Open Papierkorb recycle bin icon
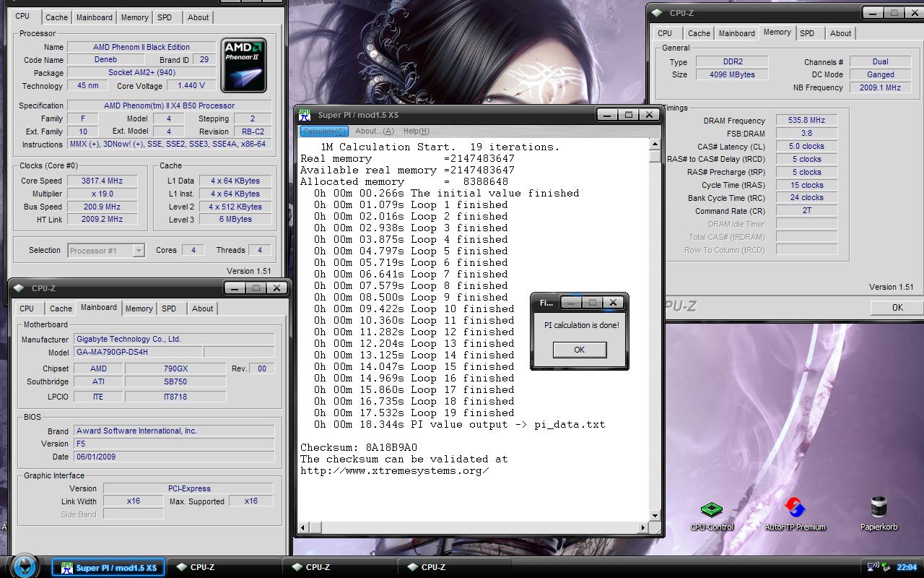924x578 pixels. (879, 514)
